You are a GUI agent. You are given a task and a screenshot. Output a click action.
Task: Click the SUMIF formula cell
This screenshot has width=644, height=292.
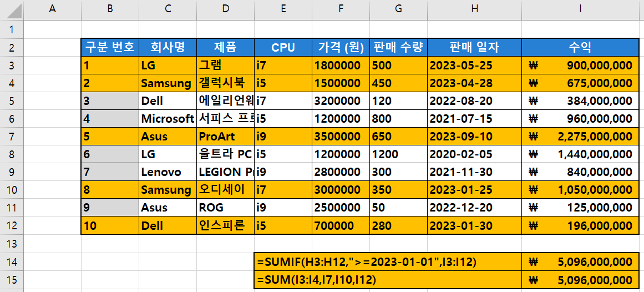tap(388, 261)
